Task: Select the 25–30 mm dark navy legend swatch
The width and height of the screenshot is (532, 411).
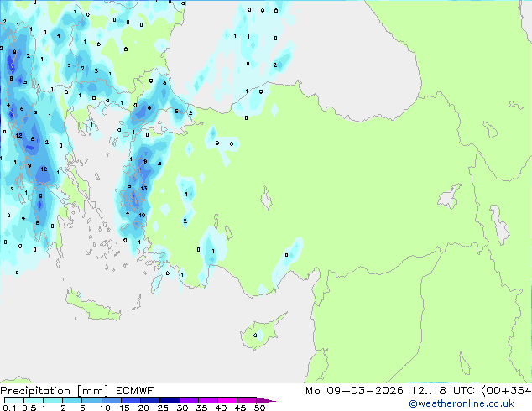Action: click(170, 400)
